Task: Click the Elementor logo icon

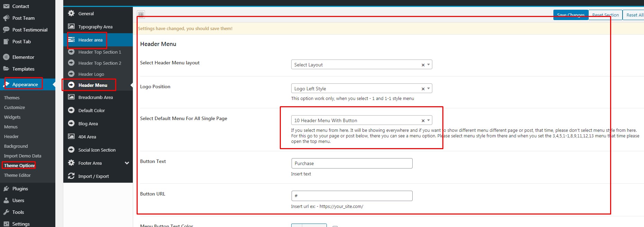Action: point(6,57)
